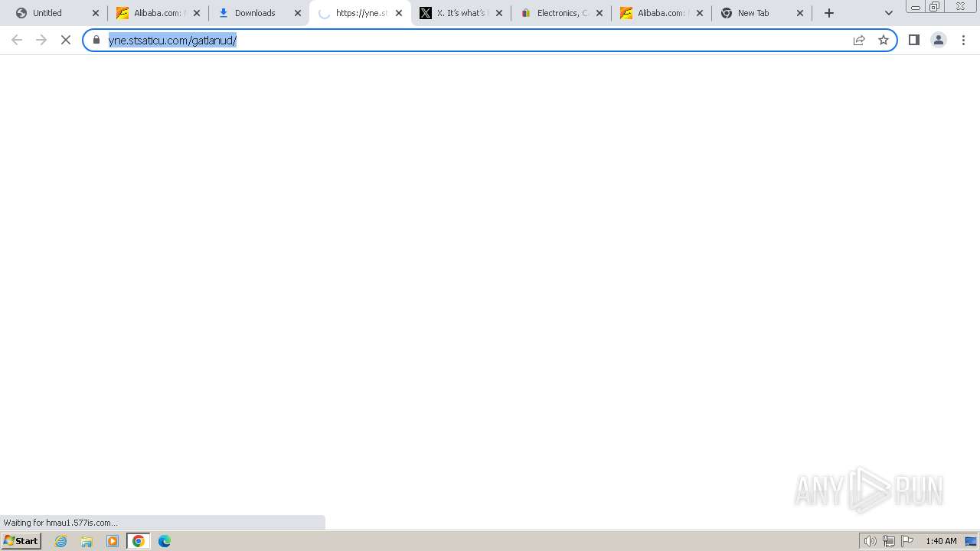Close the New Tab tab
This screenshot has width=980, height=551.
pos(800,13)
